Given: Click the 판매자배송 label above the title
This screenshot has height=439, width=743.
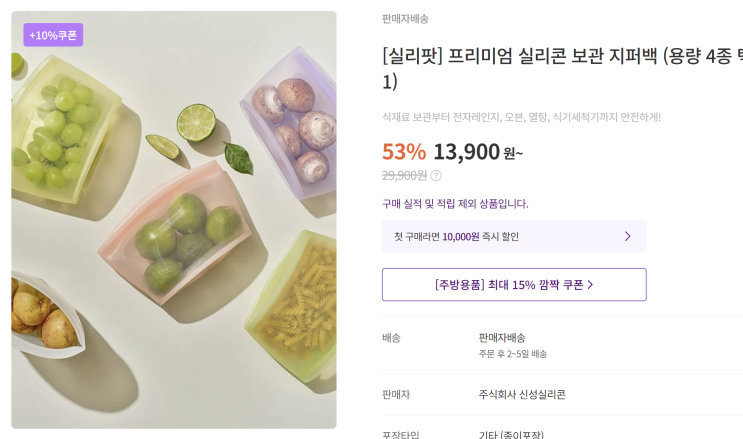Looking at the screenshot, I should [x=405, y=18].
